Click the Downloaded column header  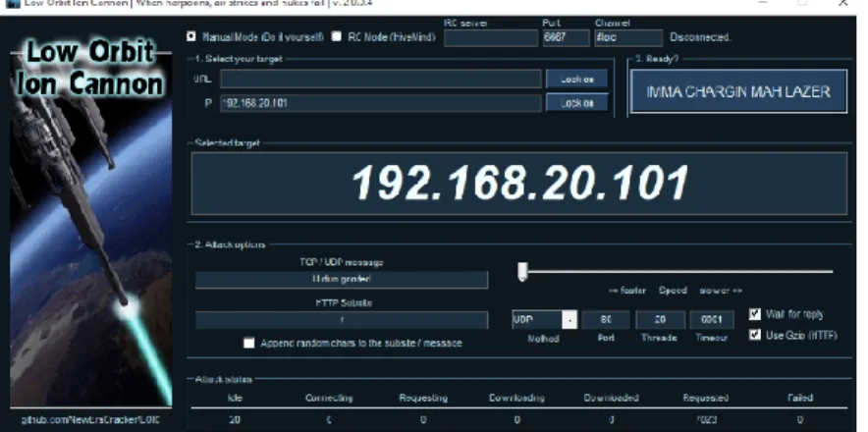(611, 398)
